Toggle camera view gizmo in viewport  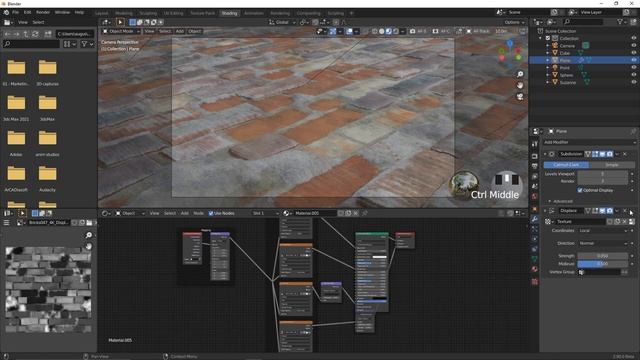click(x=520, y=97)
